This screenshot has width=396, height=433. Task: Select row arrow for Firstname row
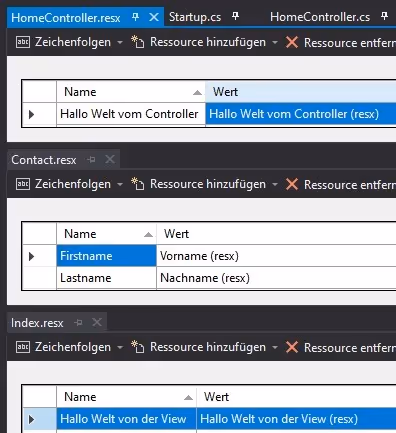32,256
